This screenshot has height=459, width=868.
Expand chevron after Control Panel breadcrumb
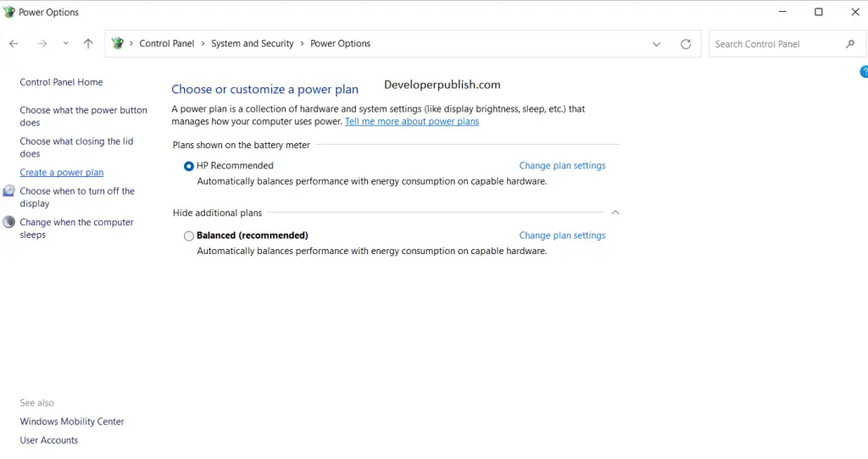[x=203, y=44]
